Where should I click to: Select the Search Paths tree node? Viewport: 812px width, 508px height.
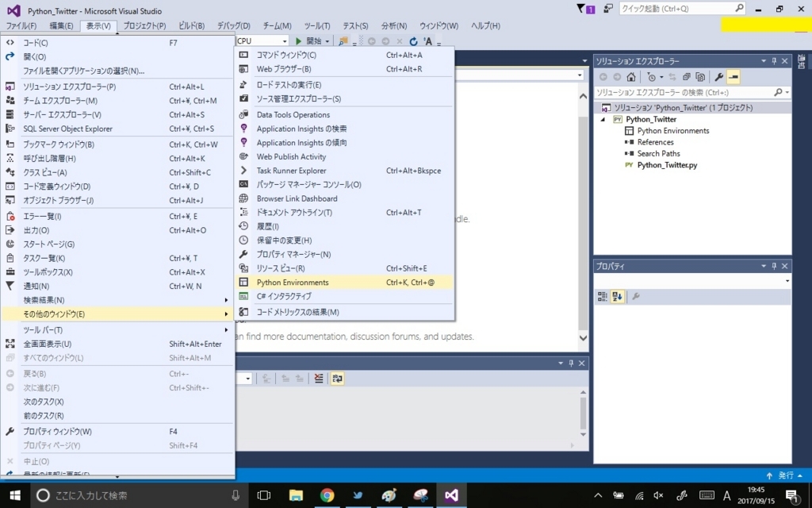click(659, 153)
